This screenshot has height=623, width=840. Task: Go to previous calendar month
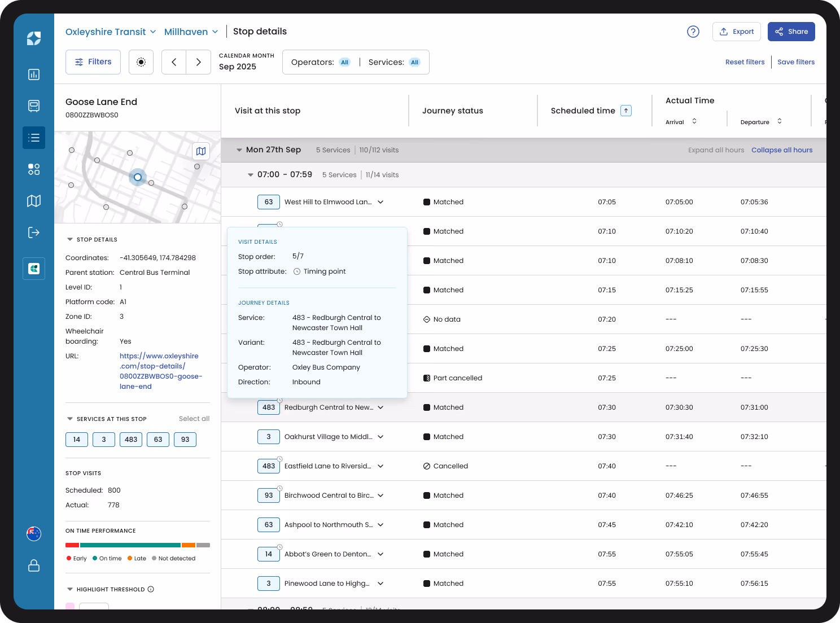(x=174, y=62)
